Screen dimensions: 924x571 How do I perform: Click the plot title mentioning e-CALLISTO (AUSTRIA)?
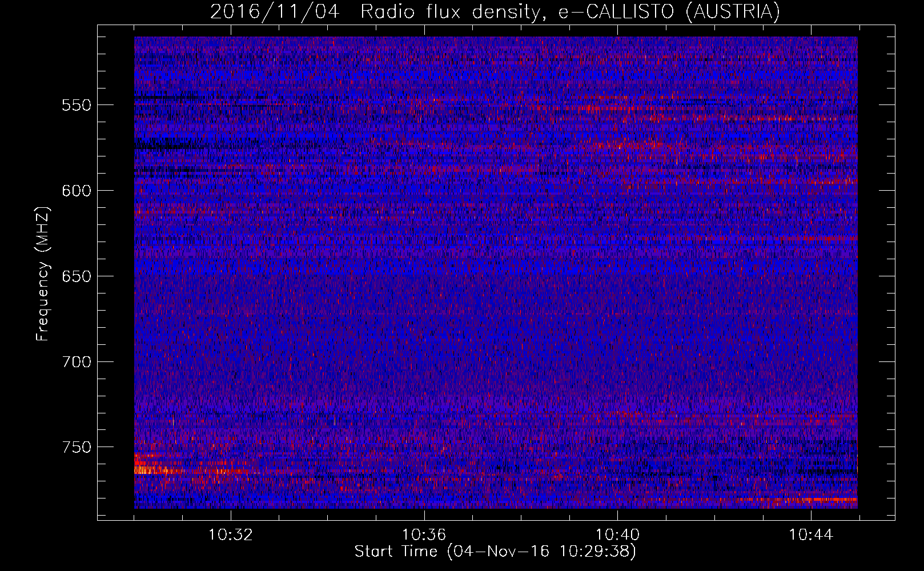[x=495, y=11]
